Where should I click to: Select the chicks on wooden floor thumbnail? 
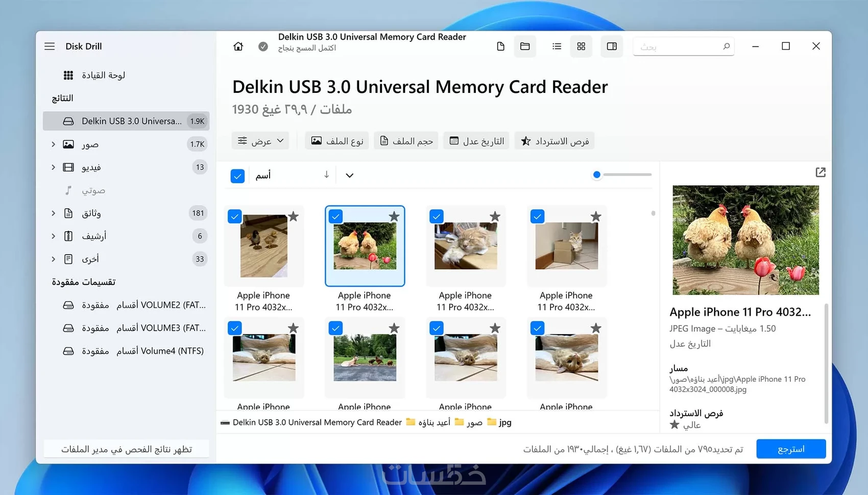[x=264, y=246]
